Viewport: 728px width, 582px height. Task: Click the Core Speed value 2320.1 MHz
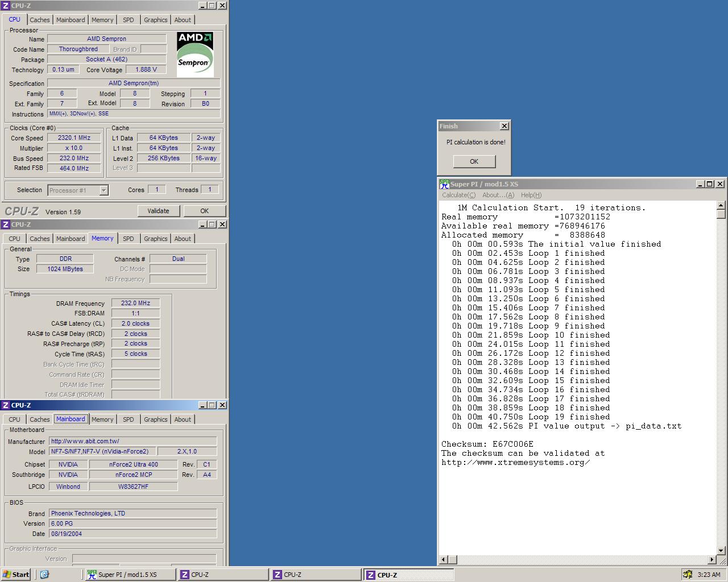click(x=74, y=138)
